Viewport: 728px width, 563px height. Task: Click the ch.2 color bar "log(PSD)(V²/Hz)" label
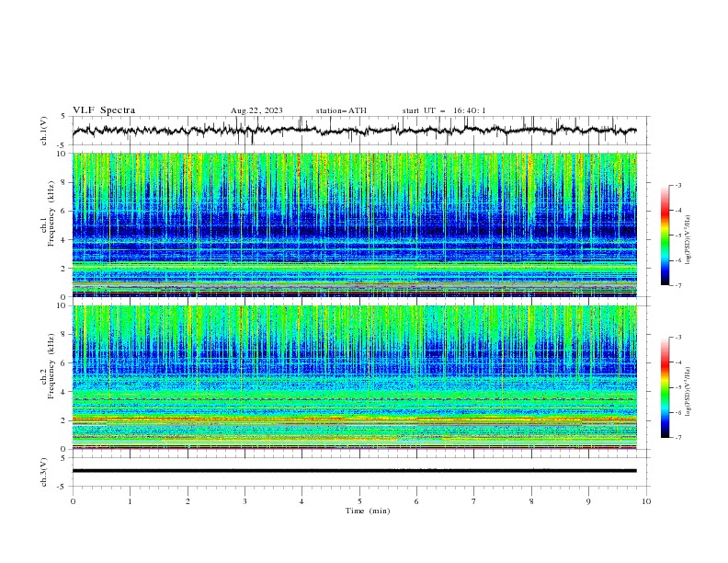pyautogui.click(x=688, y=391)
